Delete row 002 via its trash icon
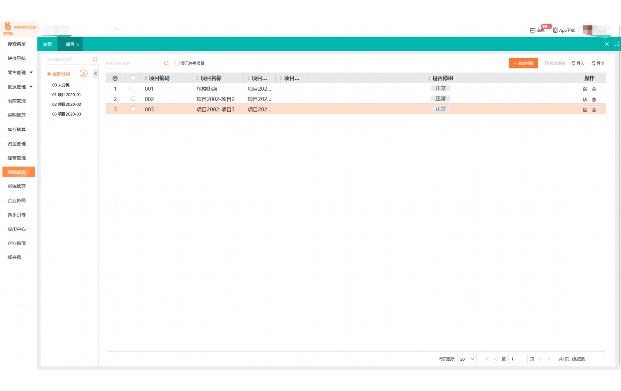 (594, 99)
